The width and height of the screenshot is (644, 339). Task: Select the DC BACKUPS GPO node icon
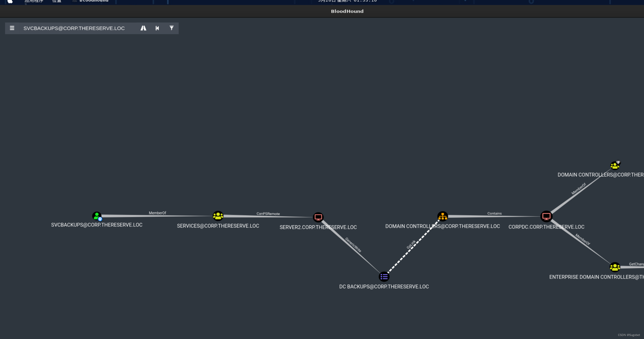384,276
